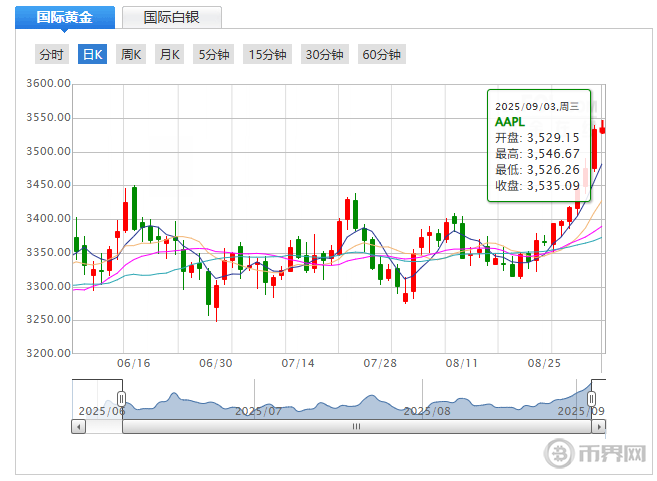Click the 2025/08 area in navigator
This screenshot has height=481, width=657.
[x=427, y=410]
